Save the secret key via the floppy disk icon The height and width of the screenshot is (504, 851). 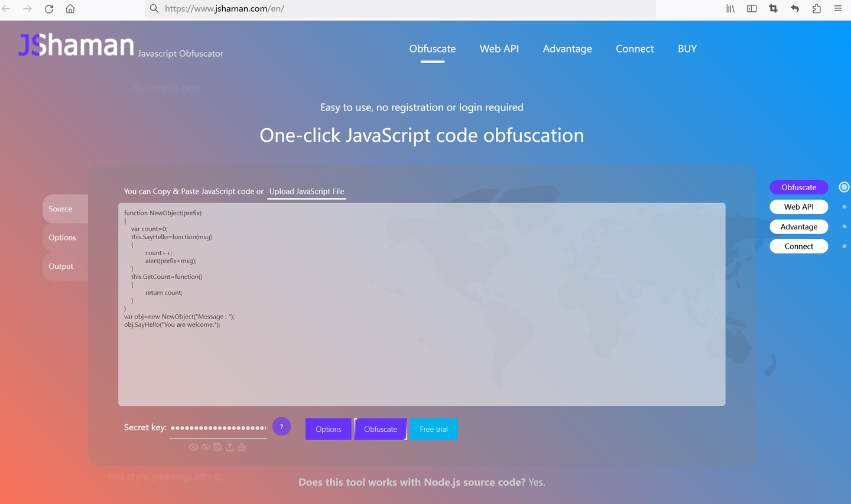point(217,447)
